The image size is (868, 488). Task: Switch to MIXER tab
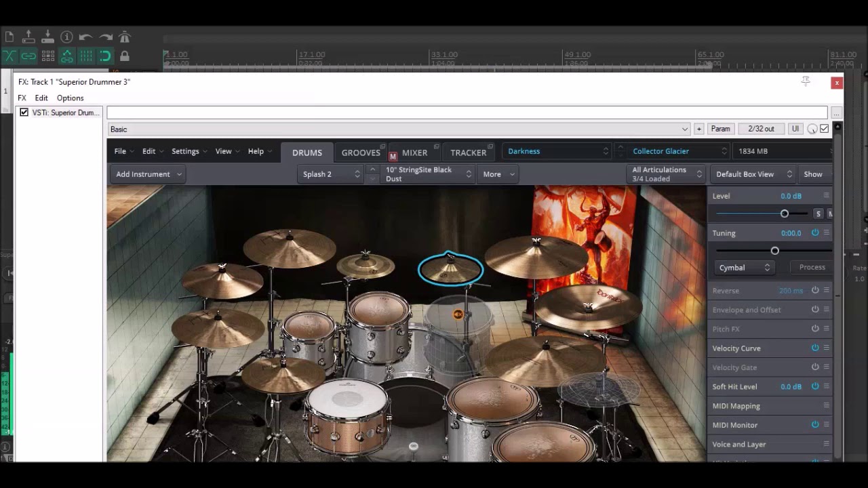pos(414,152)
